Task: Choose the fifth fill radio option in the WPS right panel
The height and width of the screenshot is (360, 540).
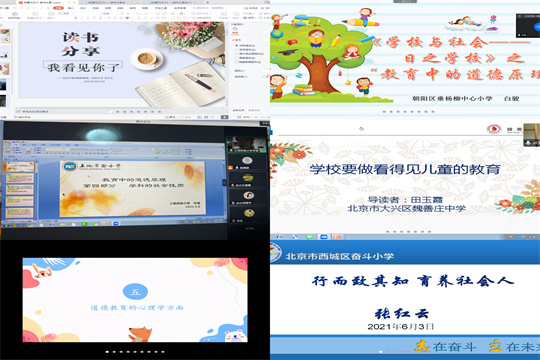Action: point(236,62)
